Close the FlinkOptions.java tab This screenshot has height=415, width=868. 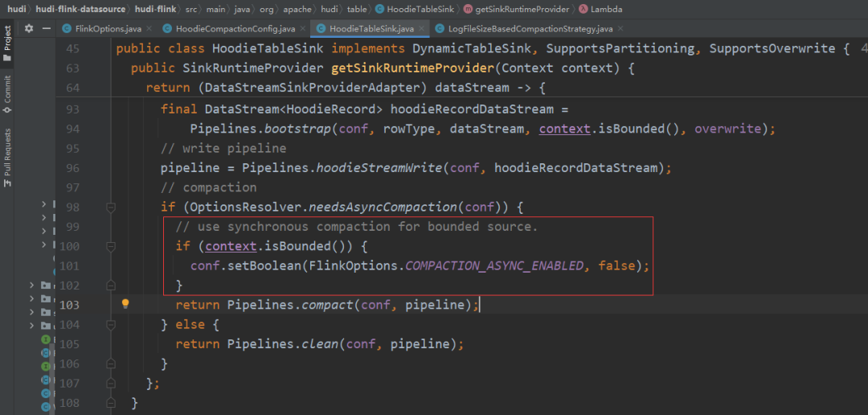point(149,28)
